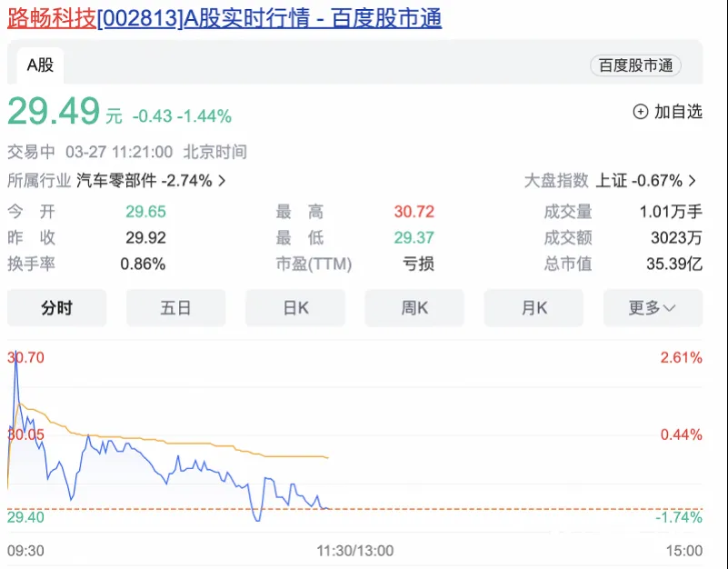Click the 30.72 highest price value
Screen dimensions: 728x569
[x=414, y=212]
